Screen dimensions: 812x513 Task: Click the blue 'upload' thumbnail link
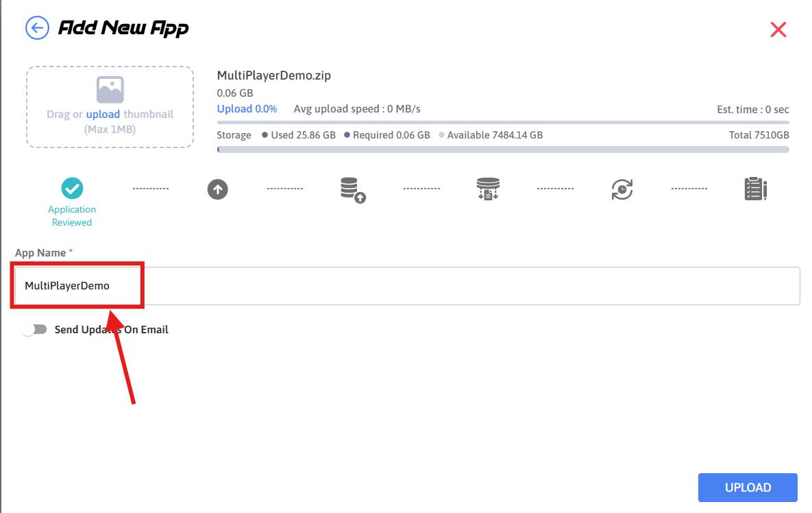click(x=103, y=115)
